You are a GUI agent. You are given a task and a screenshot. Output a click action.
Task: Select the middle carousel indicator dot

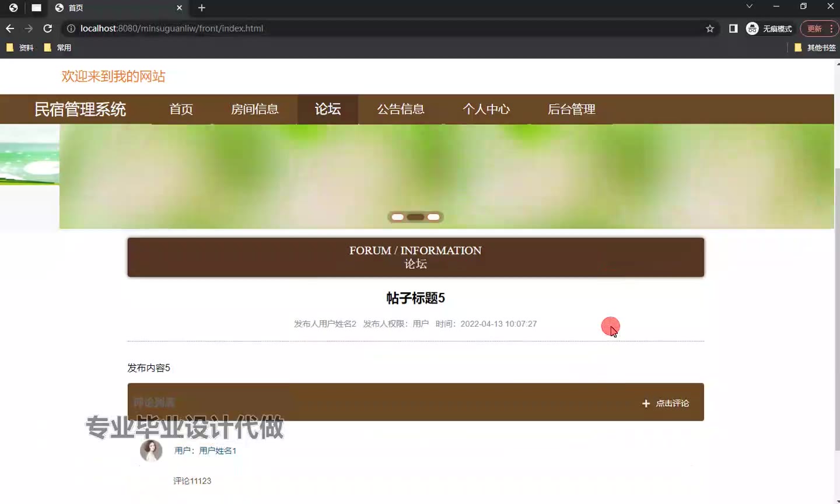pyautogui.click(x=415, y=217)
